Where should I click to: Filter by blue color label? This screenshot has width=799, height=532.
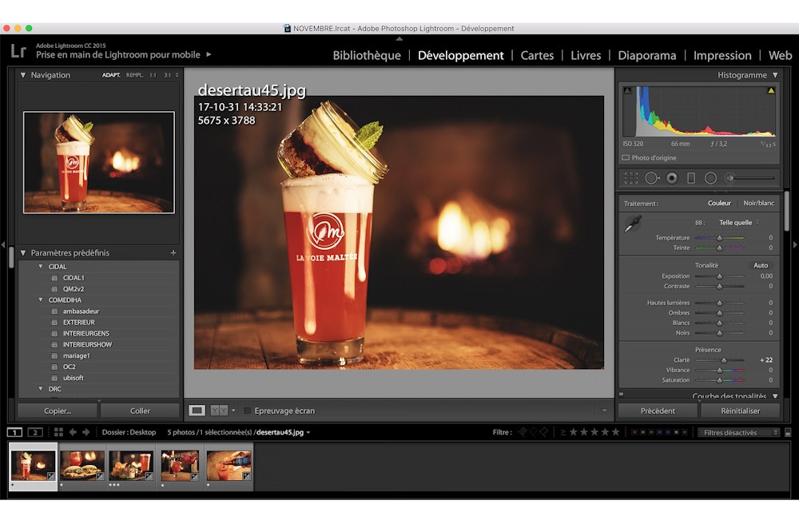659,432
